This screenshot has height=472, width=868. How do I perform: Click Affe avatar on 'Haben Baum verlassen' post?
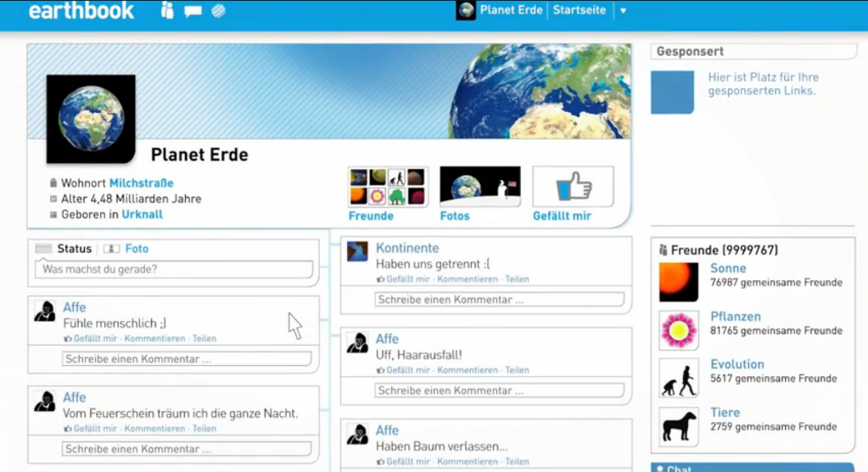357,434
